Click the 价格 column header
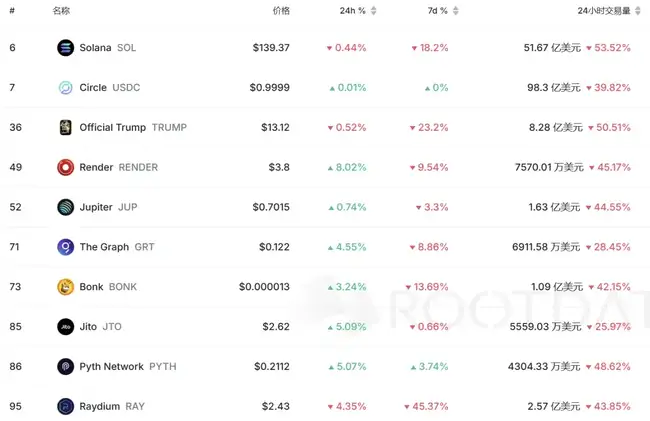Viewport: 650px width, 421px height. [x=281, y=11]
